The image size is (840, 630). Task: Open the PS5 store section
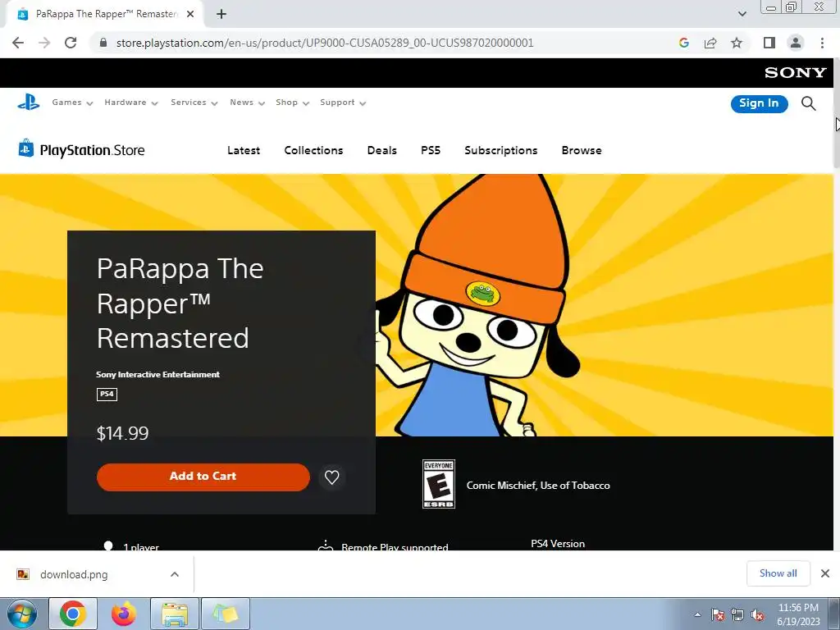[431, 150]
